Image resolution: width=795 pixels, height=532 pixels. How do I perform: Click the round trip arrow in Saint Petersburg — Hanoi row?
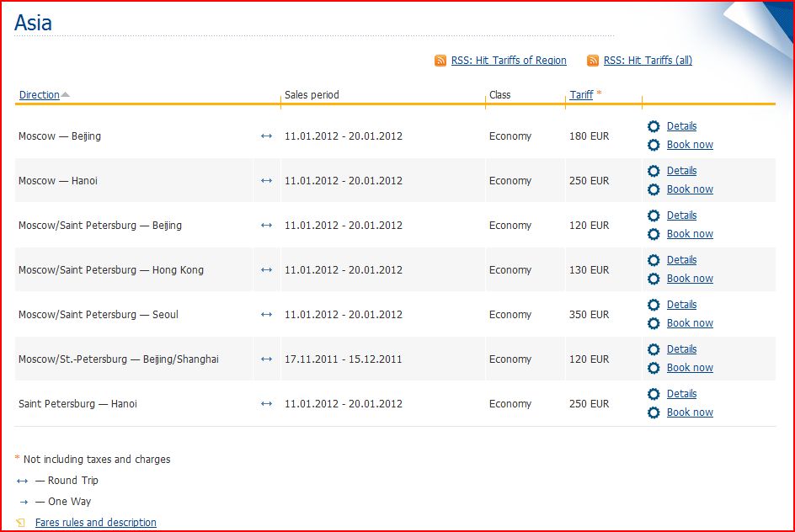[267, 404]
